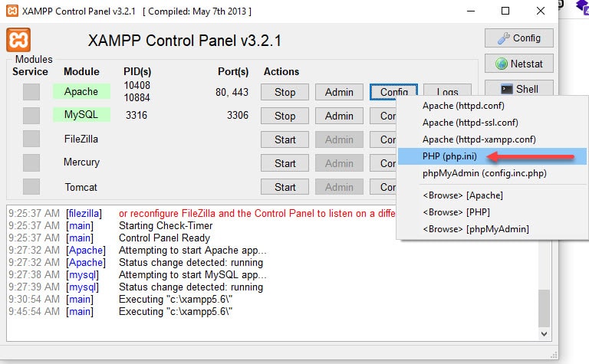Click the Tomcat module label

[x=81, y=187]
